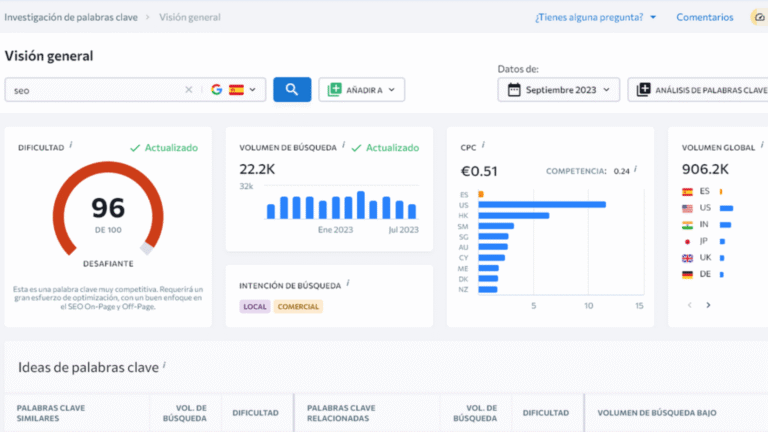Open the Comentarios link
The image size is (768, 432).
(x=705, y=17)
